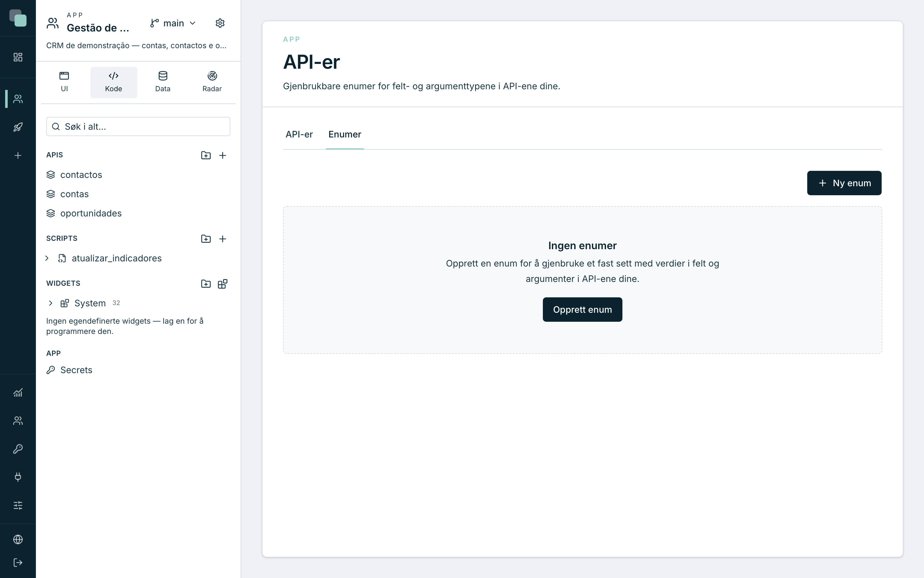Create a new widget with the widget-plus icon
The height and width of the screenshot is (578, 924).
[223, 284]
